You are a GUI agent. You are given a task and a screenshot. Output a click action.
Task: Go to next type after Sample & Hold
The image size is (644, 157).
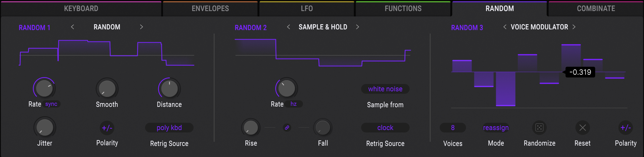pyautogui.click(x=357, y=27)
